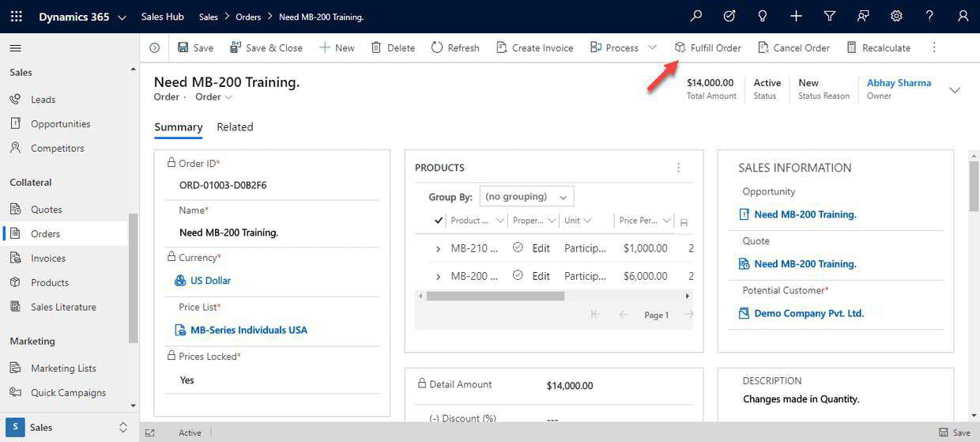This screenshot has width=980, height=442.
Task: Click Edit properties for MB-200 row
Action: click(x=541, y=277)
